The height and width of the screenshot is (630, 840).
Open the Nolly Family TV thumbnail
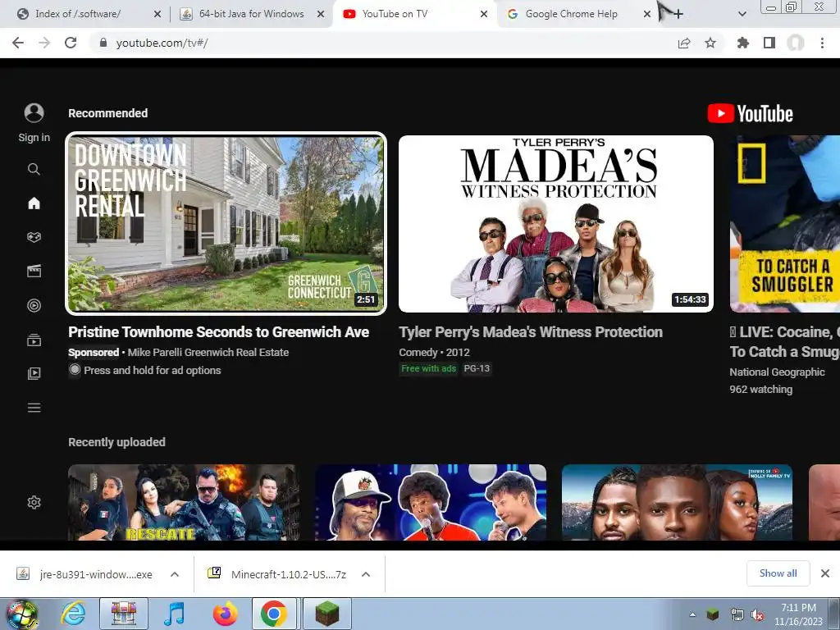(x=677, y=502)
